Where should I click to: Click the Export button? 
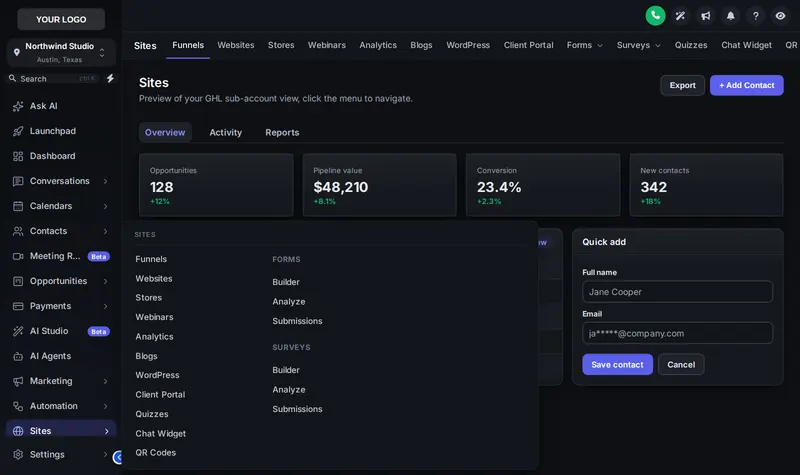click(x=682, y=85)
